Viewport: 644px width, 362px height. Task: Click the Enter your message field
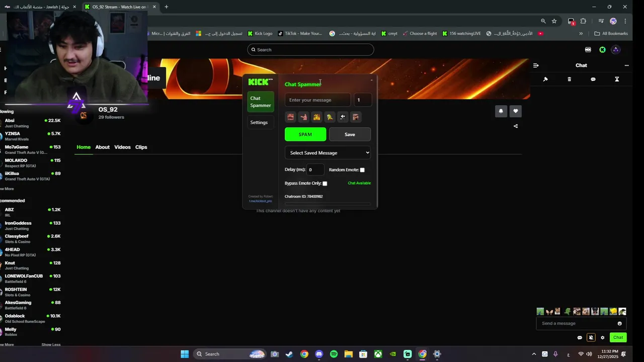317,100
